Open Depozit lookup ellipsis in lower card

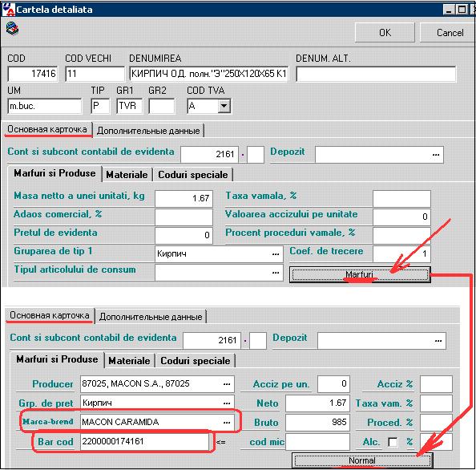[438, 341]
